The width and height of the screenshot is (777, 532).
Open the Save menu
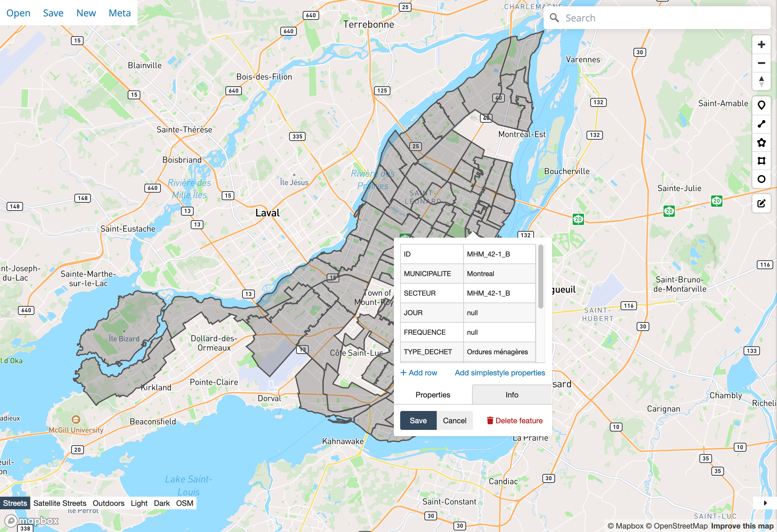[53, 13]
